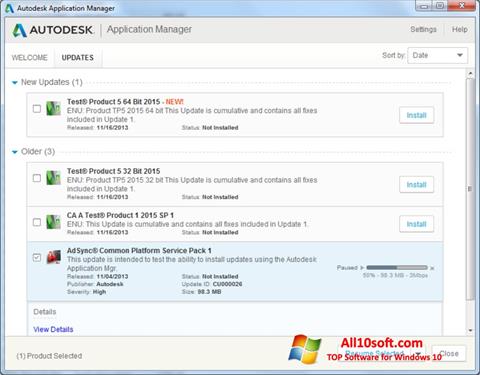The height and width of the screenshot is (375, 480).
Task: Click the 'Severity: High' text
Action: [x=87, y=292]
